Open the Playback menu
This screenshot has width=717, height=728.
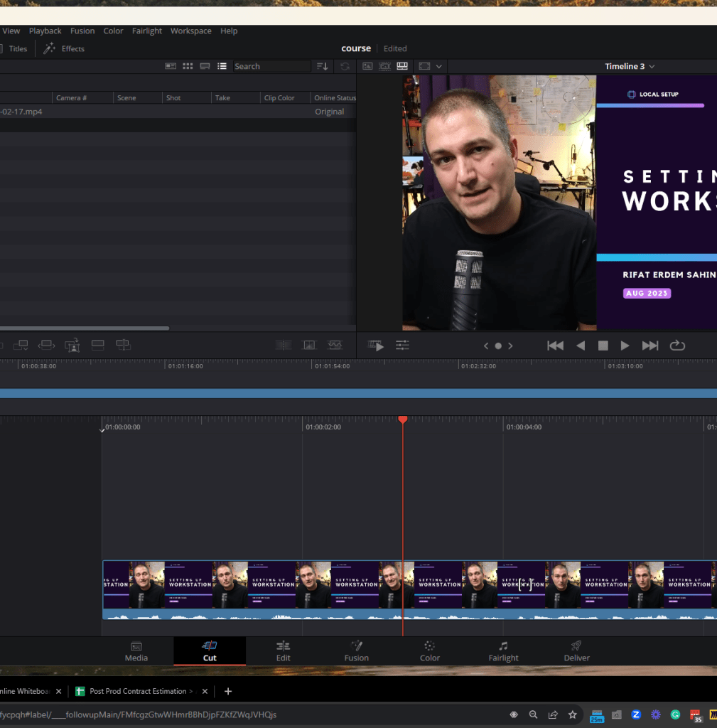45,31
